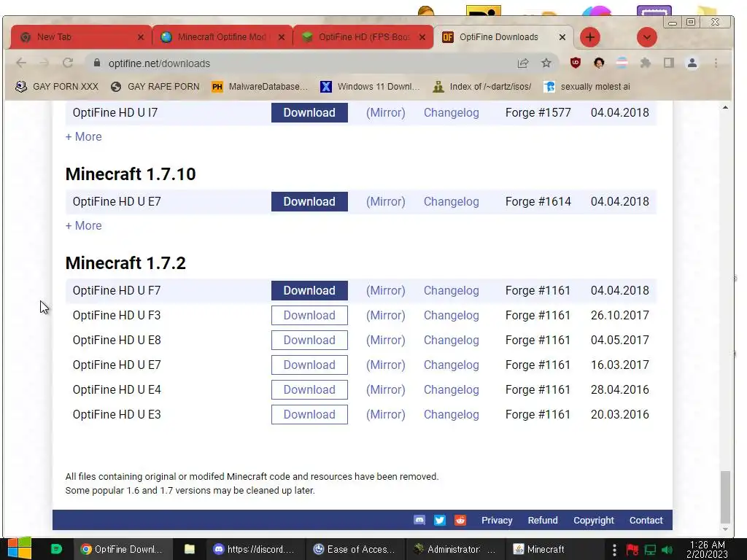The width and height of the screenshot is (747, 560).
Task: Close the OptiFine Downloads tab
Action: pos(562,37)
